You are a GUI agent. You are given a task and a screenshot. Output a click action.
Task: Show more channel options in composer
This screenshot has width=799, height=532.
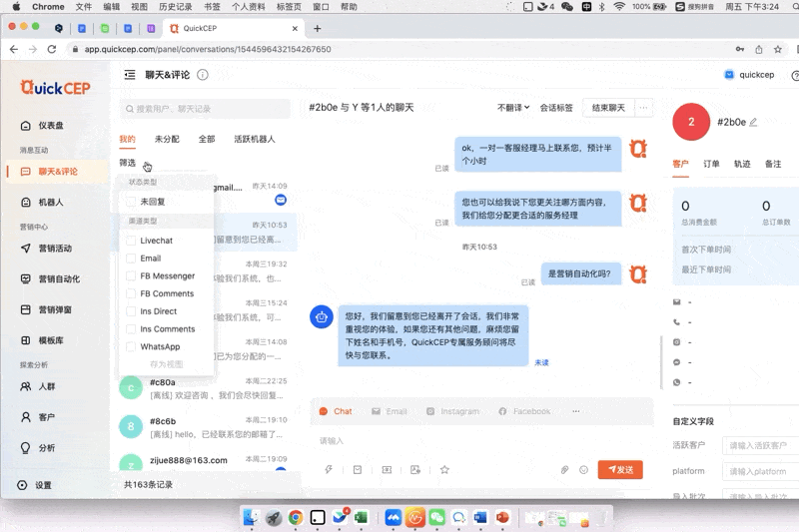click(576, 411)
